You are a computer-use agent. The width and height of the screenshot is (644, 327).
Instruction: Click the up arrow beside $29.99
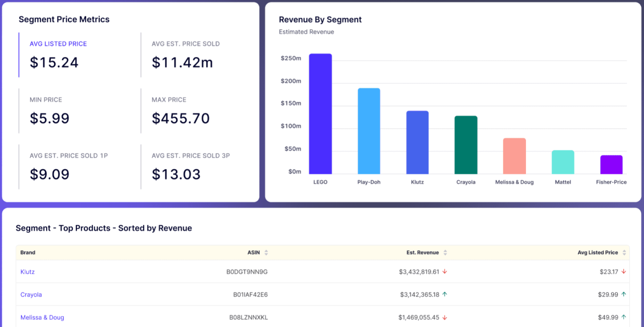tap(624, 295)
